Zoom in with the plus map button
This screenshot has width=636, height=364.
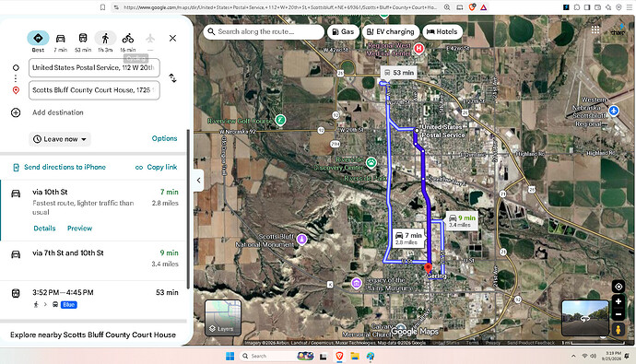click(x=618, y=301)
